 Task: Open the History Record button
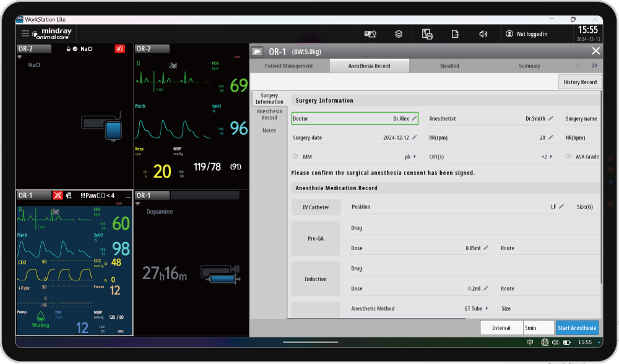580,82
